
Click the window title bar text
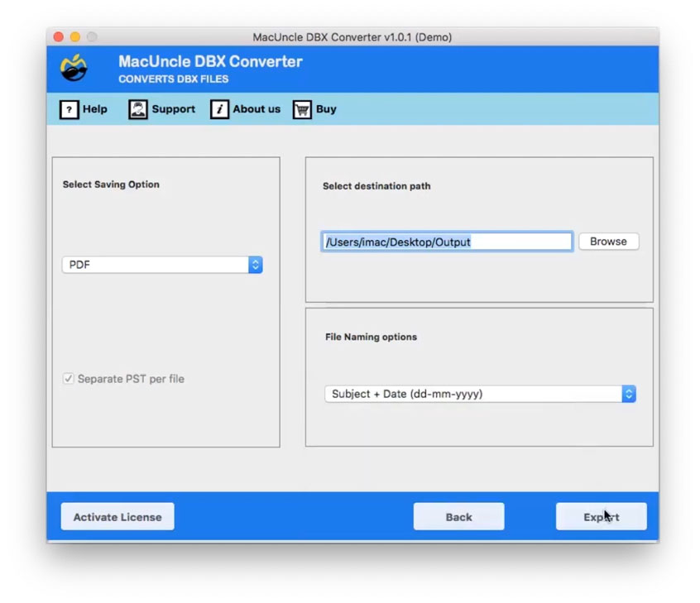[350, 36]
